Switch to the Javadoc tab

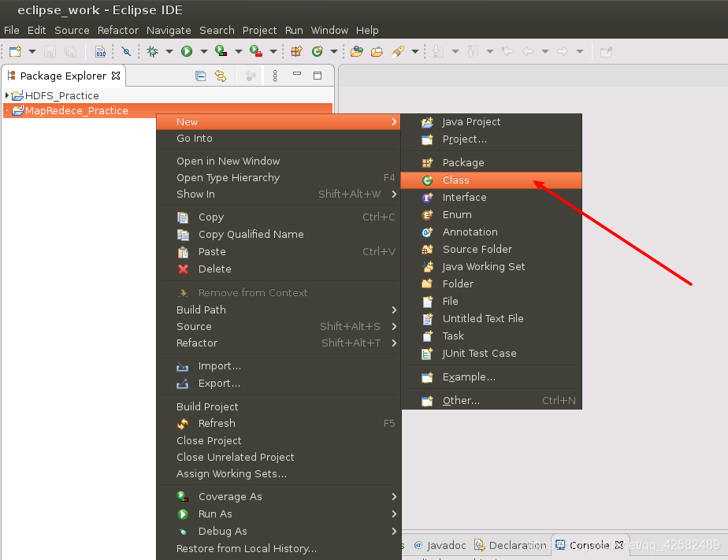(440, 545)
